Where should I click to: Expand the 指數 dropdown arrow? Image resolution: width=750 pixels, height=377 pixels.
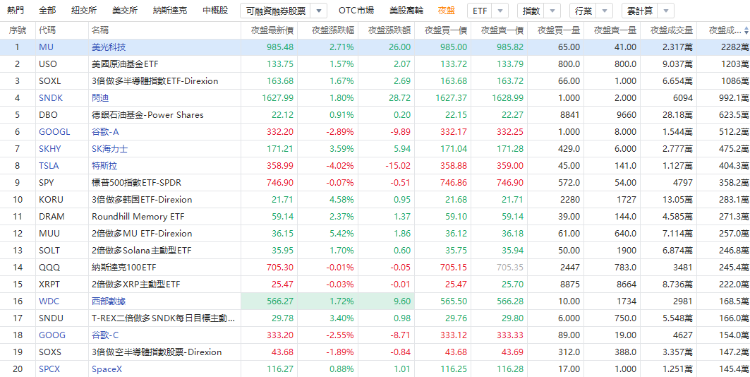[552, 11]
